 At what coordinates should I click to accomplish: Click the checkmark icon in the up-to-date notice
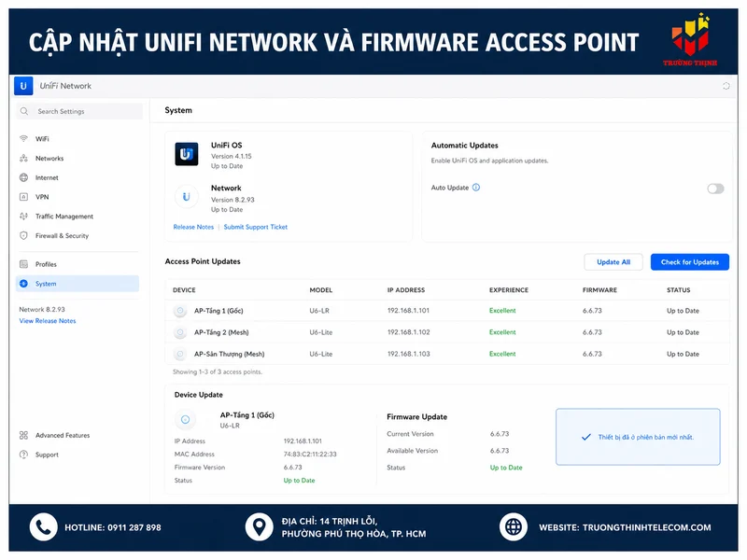click(x=586, y=437)
